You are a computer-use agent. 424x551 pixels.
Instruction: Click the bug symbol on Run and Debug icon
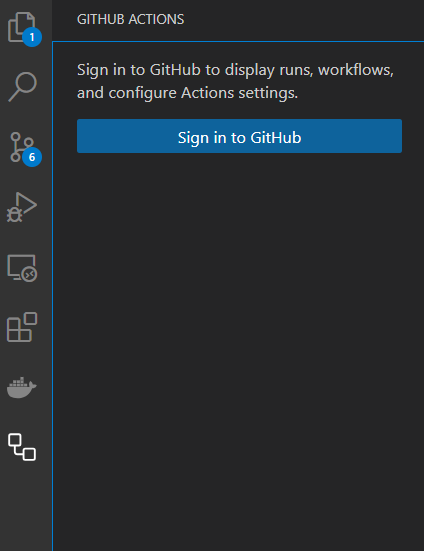14,214
